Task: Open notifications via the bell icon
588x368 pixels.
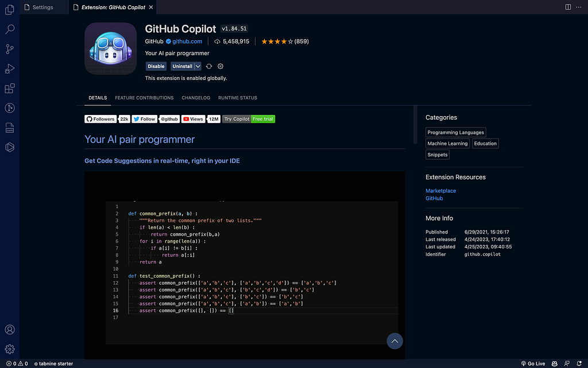Action: pyautogui.click(x=579, y=363)
